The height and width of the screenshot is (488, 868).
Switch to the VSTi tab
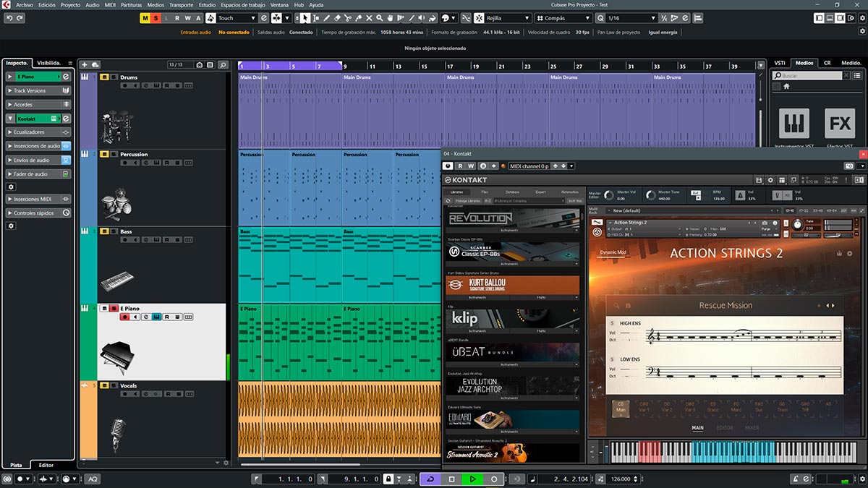pyautogui.click(x=780, y=63)
